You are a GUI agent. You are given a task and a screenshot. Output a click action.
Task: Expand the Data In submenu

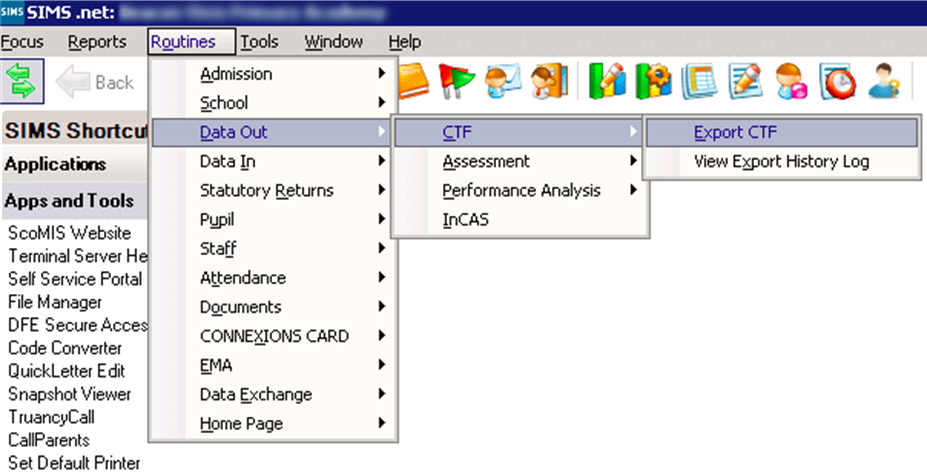coord(272,161)
